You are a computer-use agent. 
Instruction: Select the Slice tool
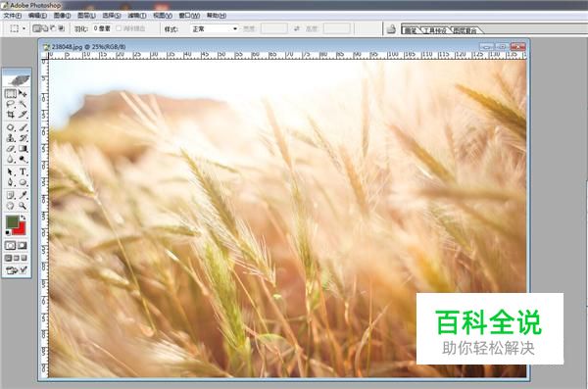tap(23, 115)
